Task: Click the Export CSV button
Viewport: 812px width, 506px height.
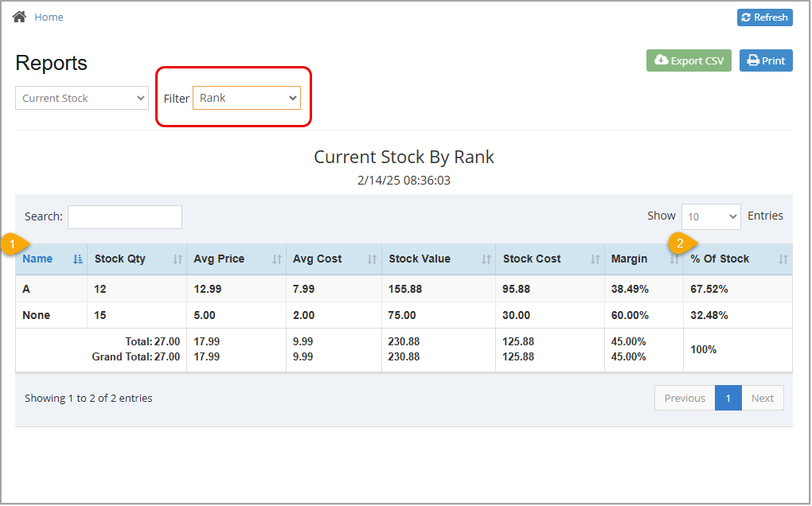Action: (x=689, y=60)
